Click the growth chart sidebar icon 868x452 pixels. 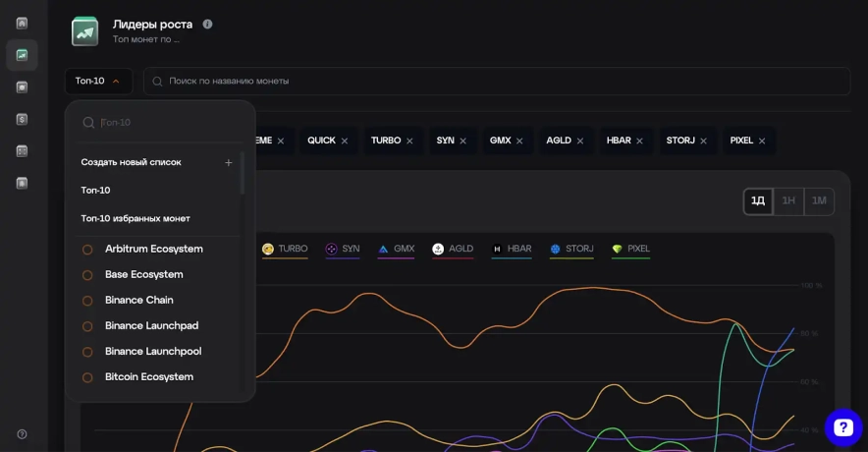22,55
